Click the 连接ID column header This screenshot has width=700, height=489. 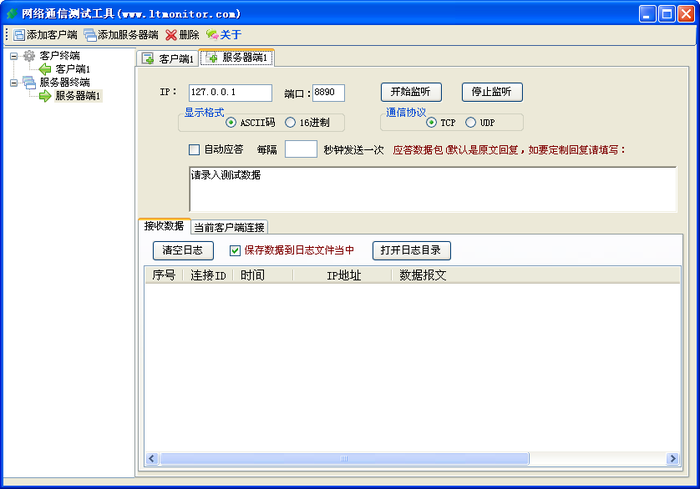[208, 276]
